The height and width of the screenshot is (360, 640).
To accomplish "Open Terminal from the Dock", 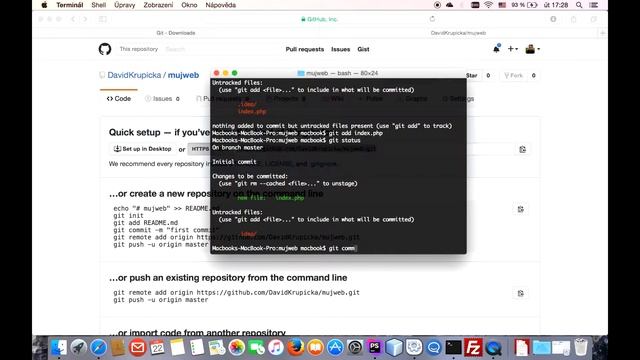I will 453,348.
